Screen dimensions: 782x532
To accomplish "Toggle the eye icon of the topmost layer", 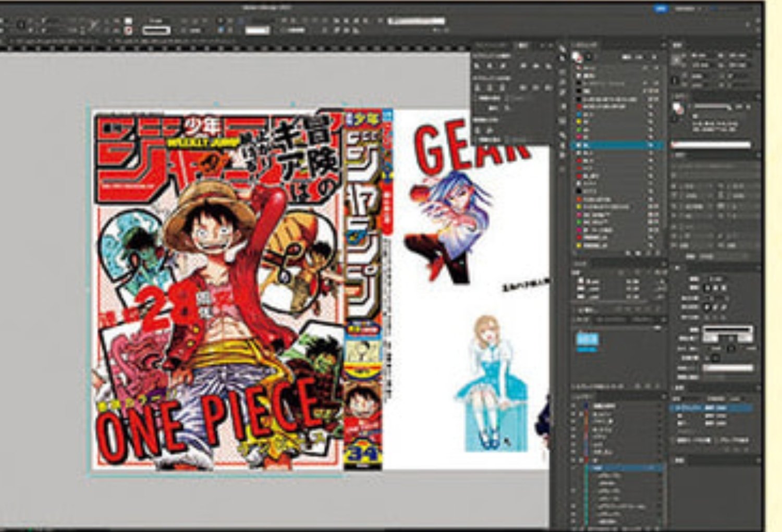I will [x=573, y=405].
